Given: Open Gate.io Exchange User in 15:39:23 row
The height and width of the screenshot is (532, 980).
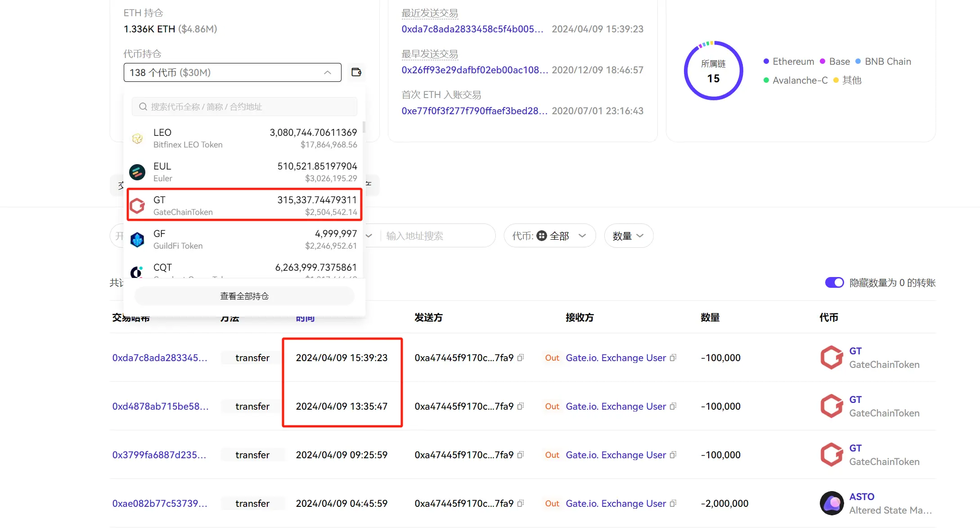Looking at the screenshot, I should pos(616,358).
